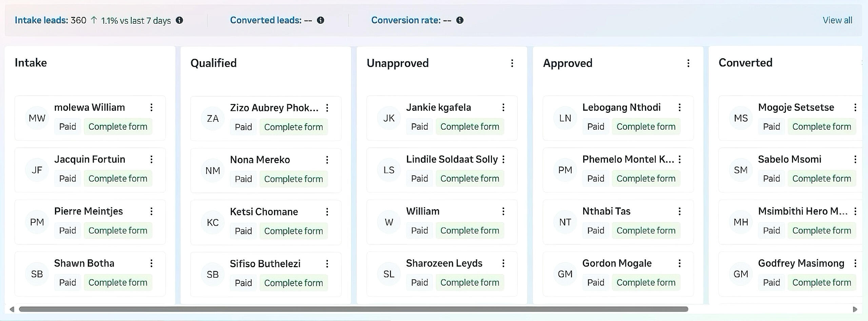Viewport: 868px width, 321px height.
Task: Open three-dot menu on molewa William card
Action: coord(152,107)
